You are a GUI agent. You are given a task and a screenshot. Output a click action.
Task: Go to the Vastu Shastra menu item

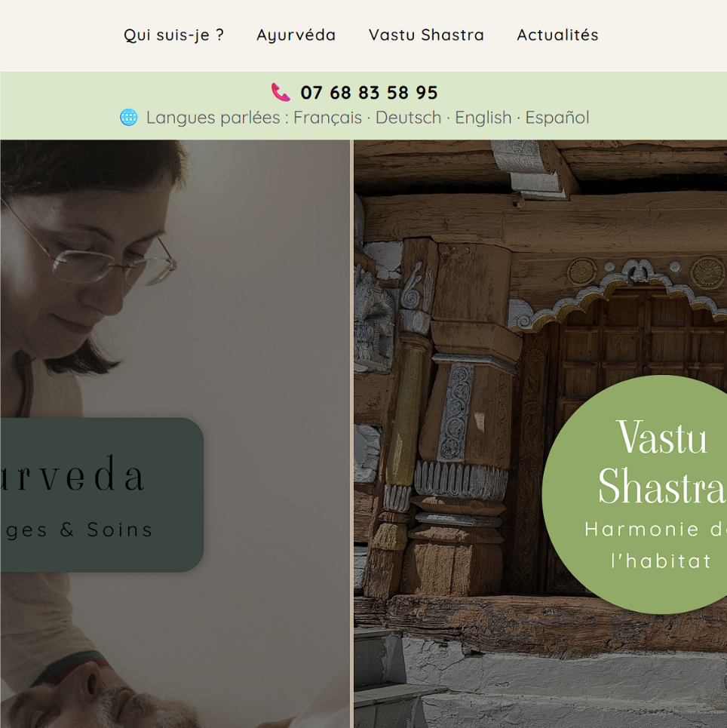[426, 35]
